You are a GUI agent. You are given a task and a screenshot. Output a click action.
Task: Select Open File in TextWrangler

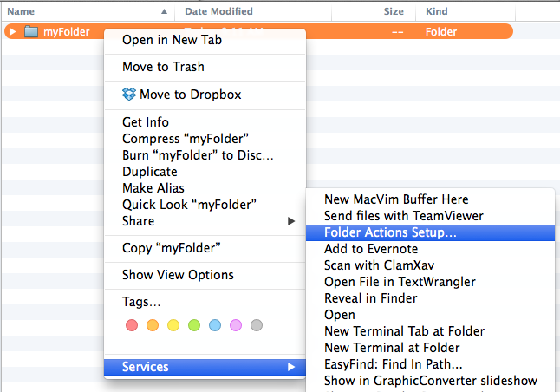point(430,282)
